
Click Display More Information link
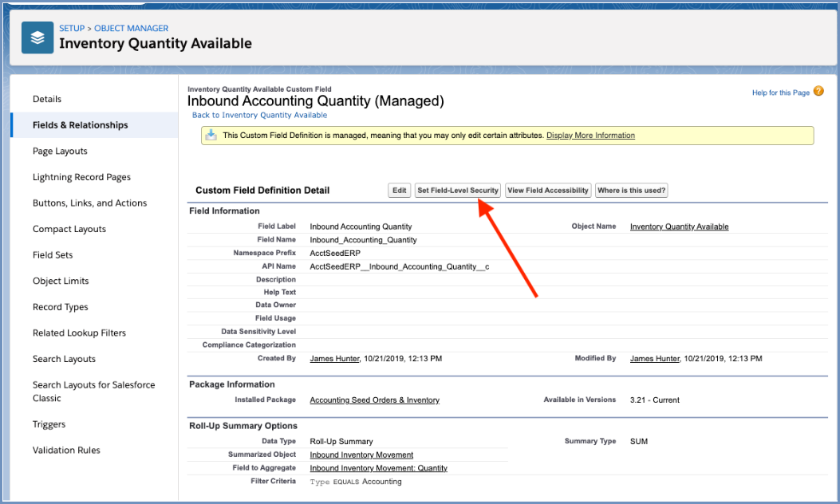590,136
